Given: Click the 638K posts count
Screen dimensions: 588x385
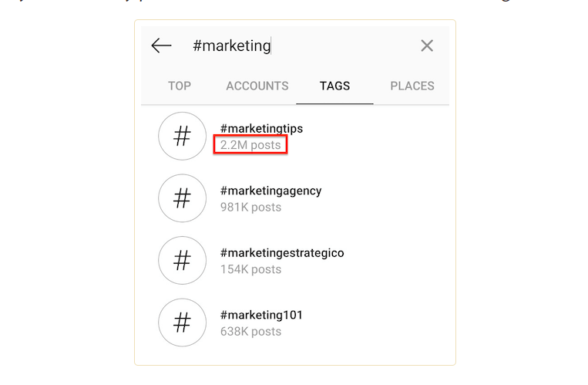Looking at the screenshot, I should point(250,332).
